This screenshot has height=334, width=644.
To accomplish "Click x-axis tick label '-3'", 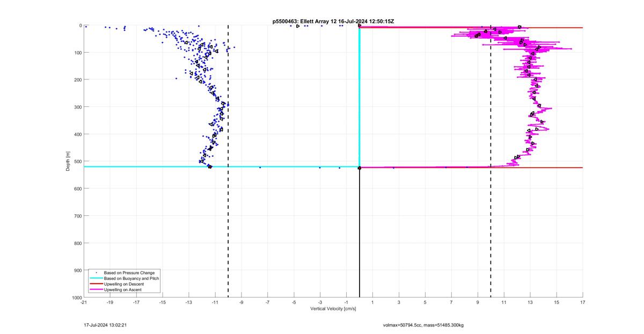I will (x=320, y=302).
